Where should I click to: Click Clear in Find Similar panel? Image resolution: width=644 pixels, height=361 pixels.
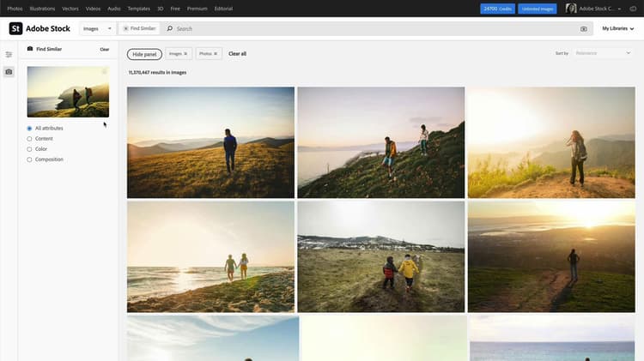104,49
